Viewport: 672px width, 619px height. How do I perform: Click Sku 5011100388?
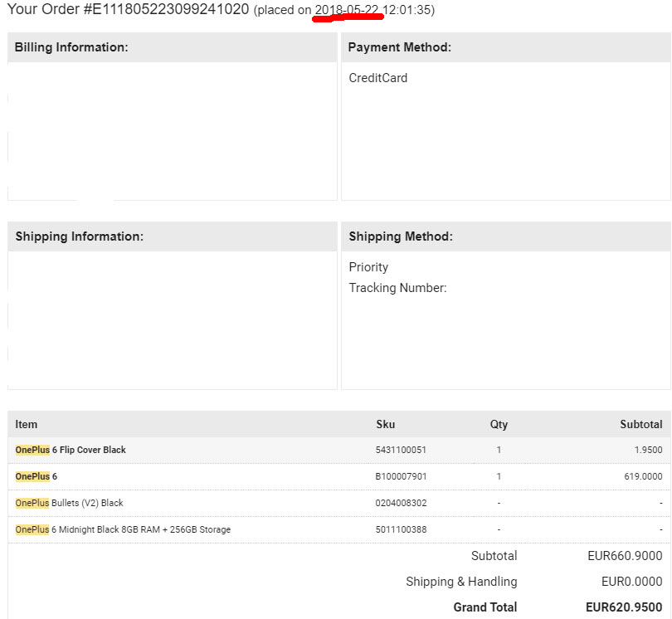402,529
